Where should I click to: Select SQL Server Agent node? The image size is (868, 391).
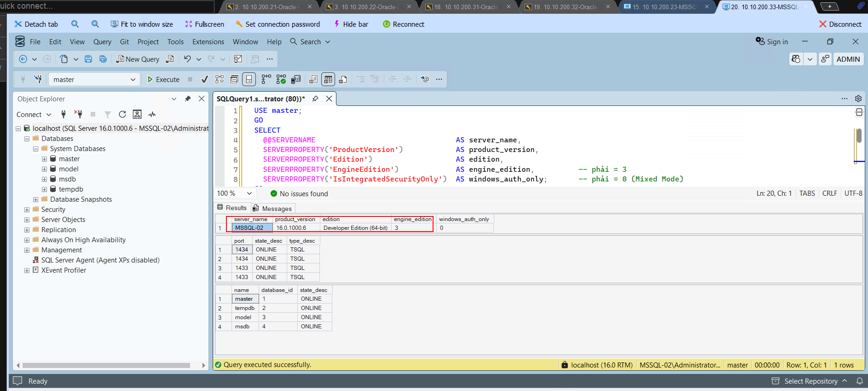[100, 260]
